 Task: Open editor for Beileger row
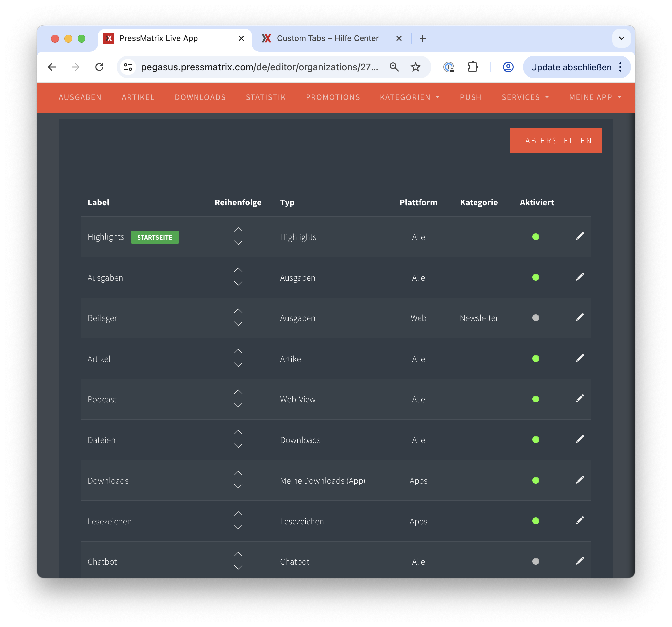coord(579,317)
